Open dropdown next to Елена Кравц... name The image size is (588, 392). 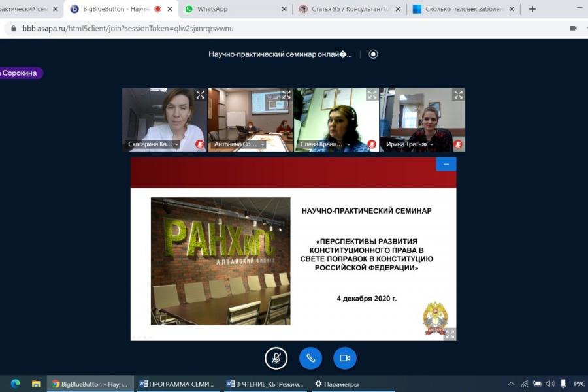pyautogui.click(x=349, y=144)
